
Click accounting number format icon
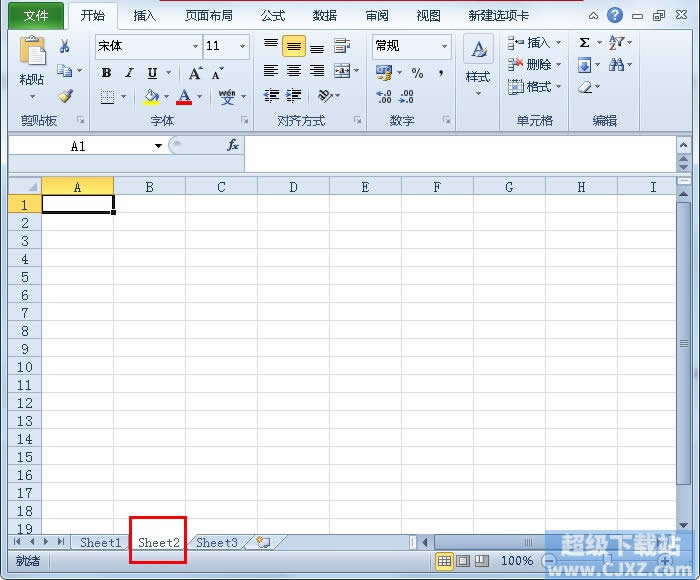tap(384, 72)
